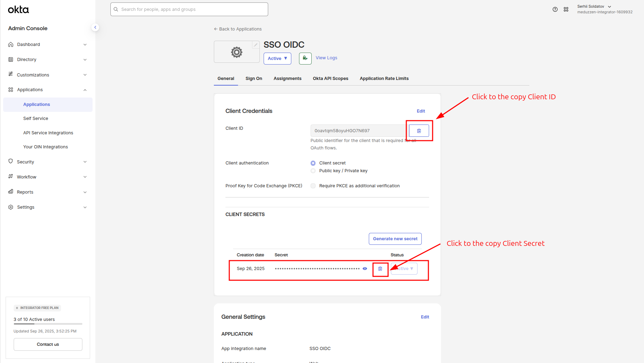Open the app Active status dropdown
This screenshot has width=644, height=363.
(x=277, y=59)
